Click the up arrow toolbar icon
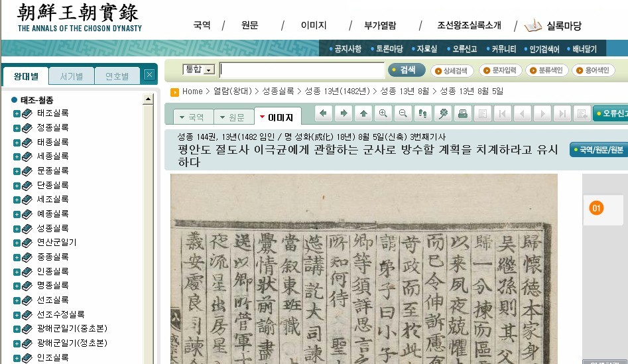Image resolution: width=628 pixels, height=364 pixels. pyautogui.click(x=363, y=113)
